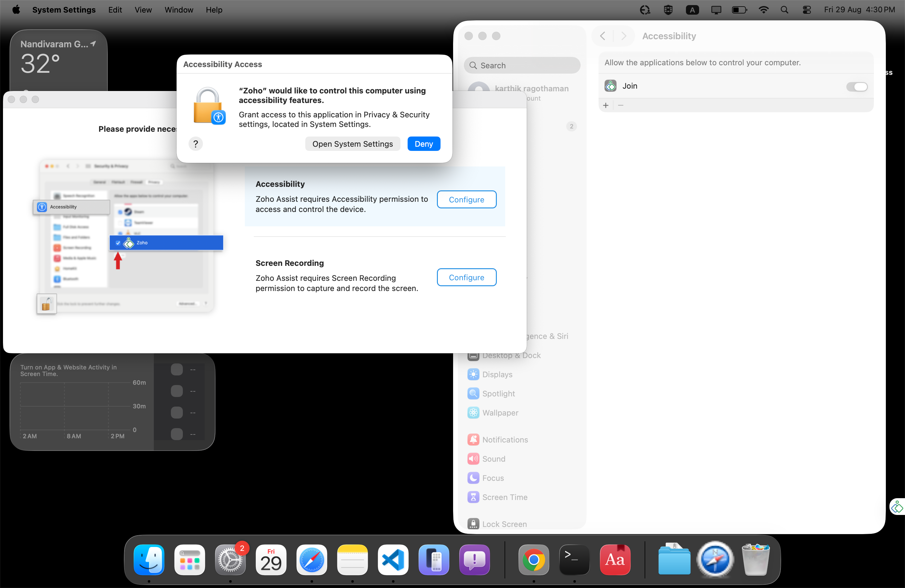The image size is (905, 588).
Task: Open the Help menu
Action: pyautogui.click(x=214, y=10)
